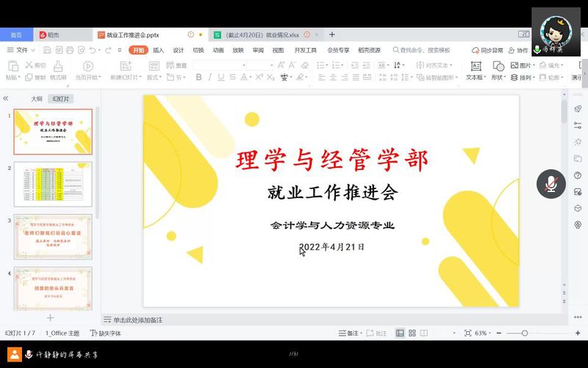The image size is (588, 368).
Task: Expand the 文件 menu dropdown
Action: click(21, 50)
